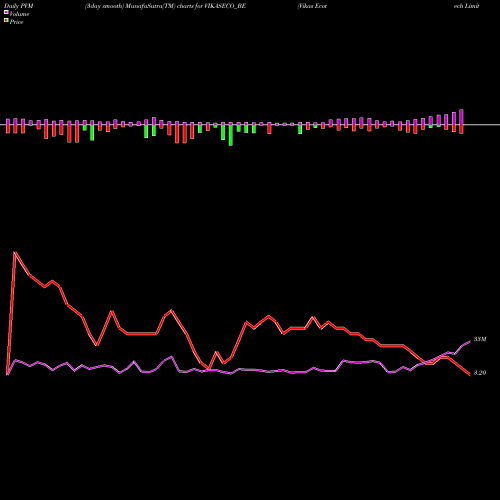
Task: Click the 33M volume value label
Action: [480, 339]
